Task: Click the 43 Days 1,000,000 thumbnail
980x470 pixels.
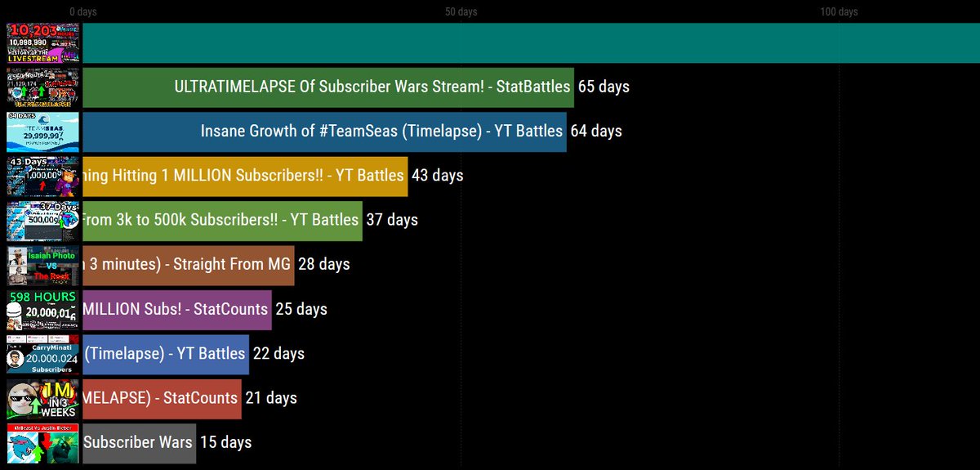Action: point(43,177)
